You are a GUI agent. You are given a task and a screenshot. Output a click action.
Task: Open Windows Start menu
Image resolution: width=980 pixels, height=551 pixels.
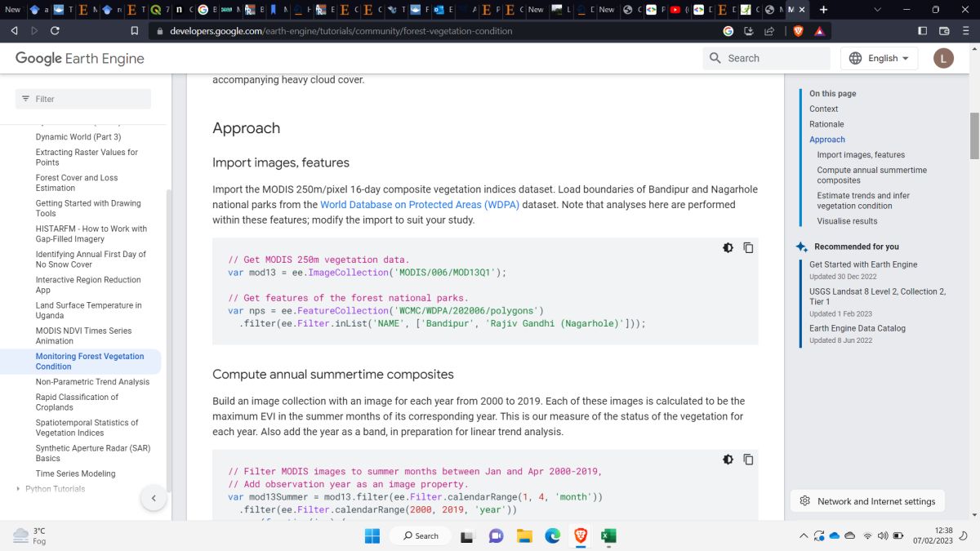click(372, 535)
